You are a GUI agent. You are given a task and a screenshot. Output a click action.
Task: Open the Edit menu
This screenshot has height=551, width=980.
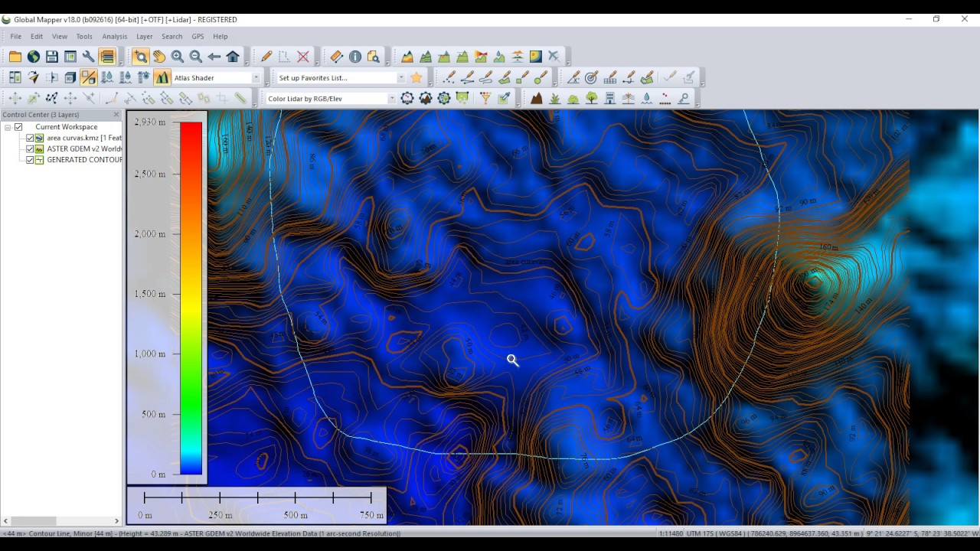click(x=37, y=36)
